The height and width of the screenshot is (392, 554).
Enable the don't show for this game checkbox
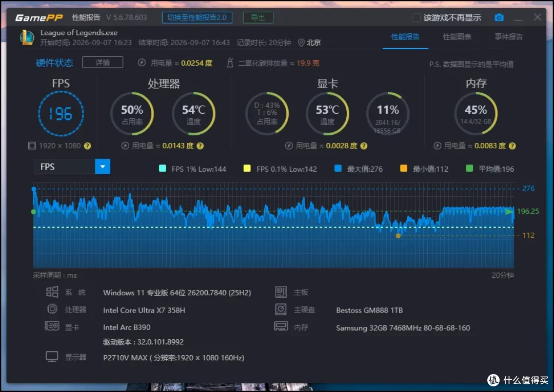(x=417, y=17)
